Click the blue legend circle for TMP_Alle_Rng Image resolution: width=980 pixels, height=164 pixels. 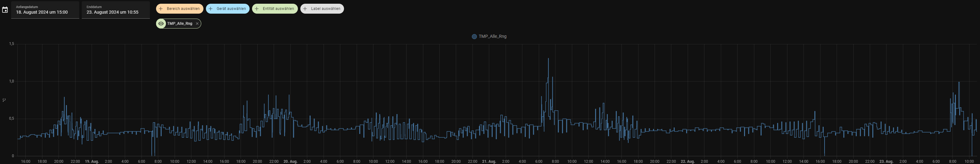click(474, 37)
